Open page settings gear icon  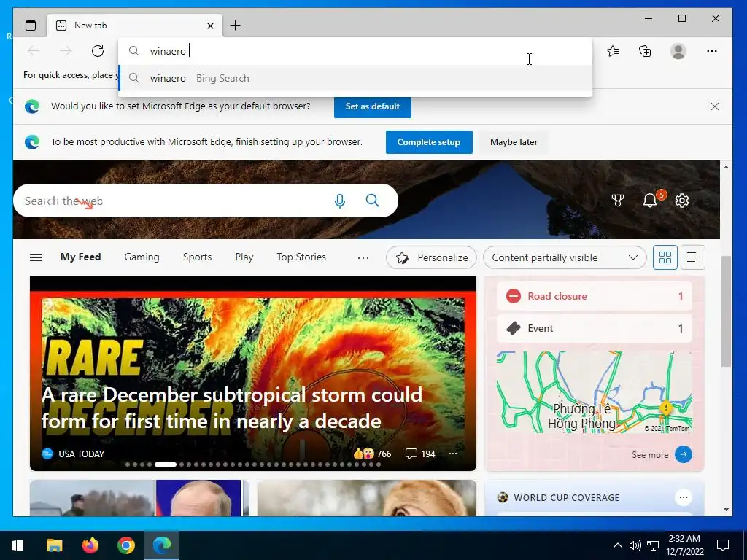[x=682, y=201]
